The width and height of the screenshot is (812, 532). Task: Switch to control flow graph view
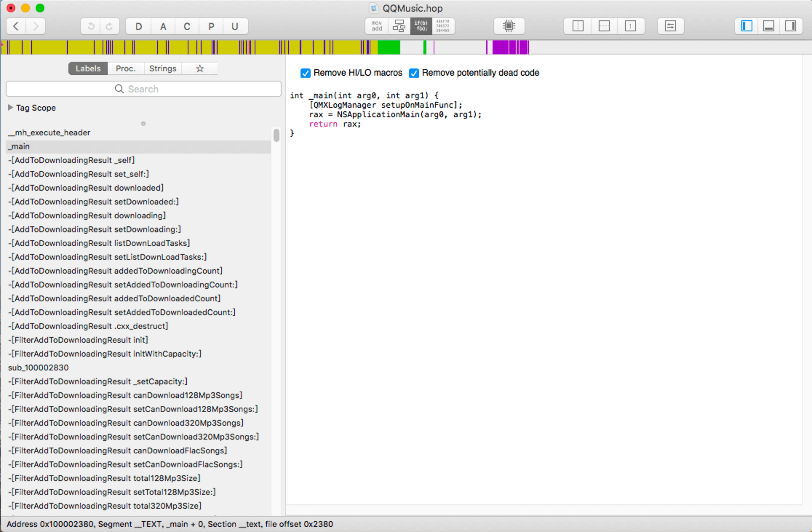coord(399,26)
